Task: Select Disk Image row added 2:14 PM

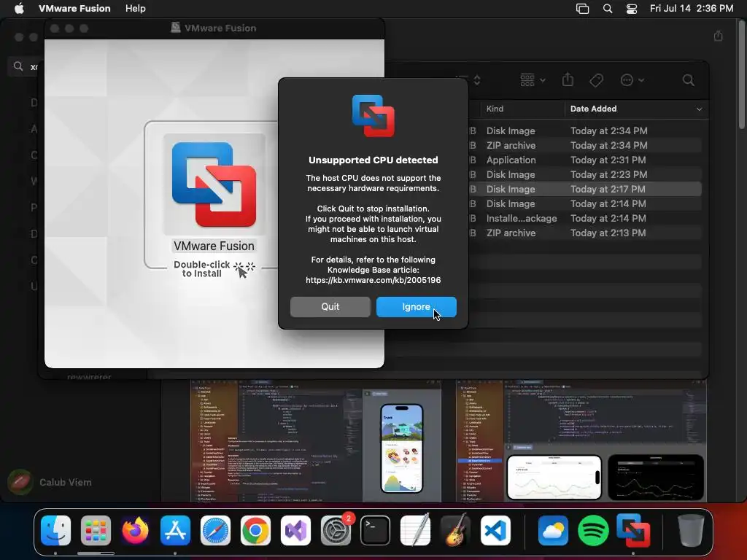Action: pyautogui.click(x=585, y=204)
